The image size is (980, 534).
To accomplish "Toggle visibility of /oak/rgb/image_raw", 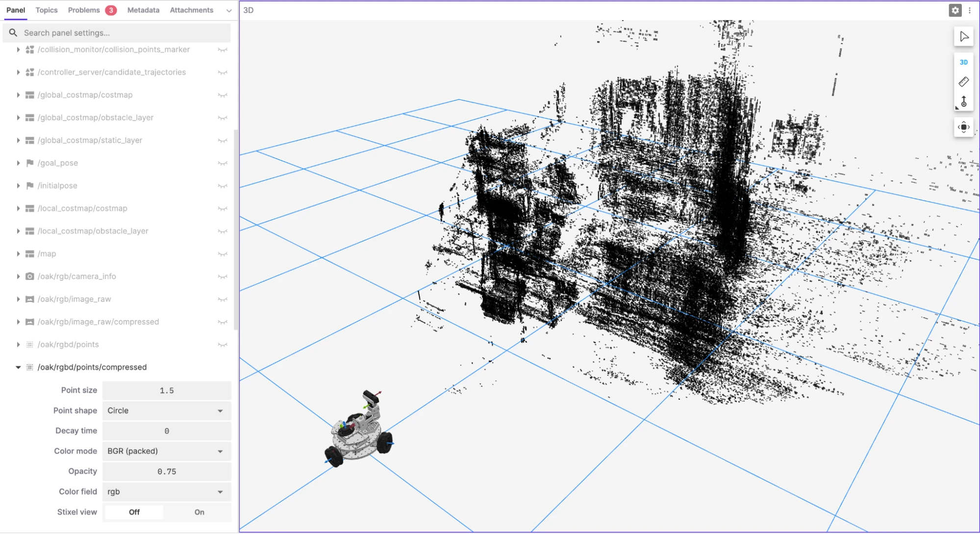I will pyautogui.click(x=223, y=299).
